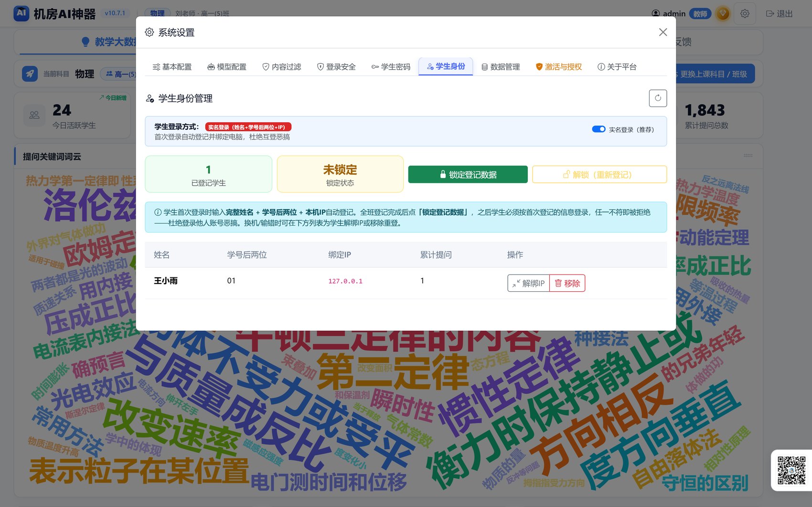
Task: Click the 退出 logout link
Action: coord(780,14)
